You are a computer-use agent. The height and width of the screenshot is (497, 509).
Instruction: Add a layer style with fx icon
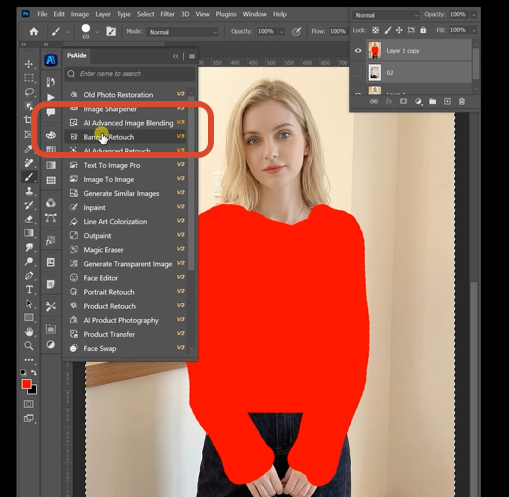(389, 101)
